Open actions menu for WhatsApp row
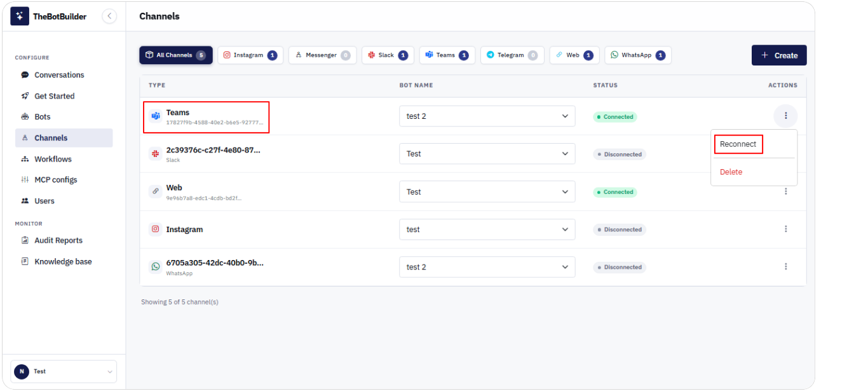This screenshot has width=868, height=391. (x=785, y=266)
